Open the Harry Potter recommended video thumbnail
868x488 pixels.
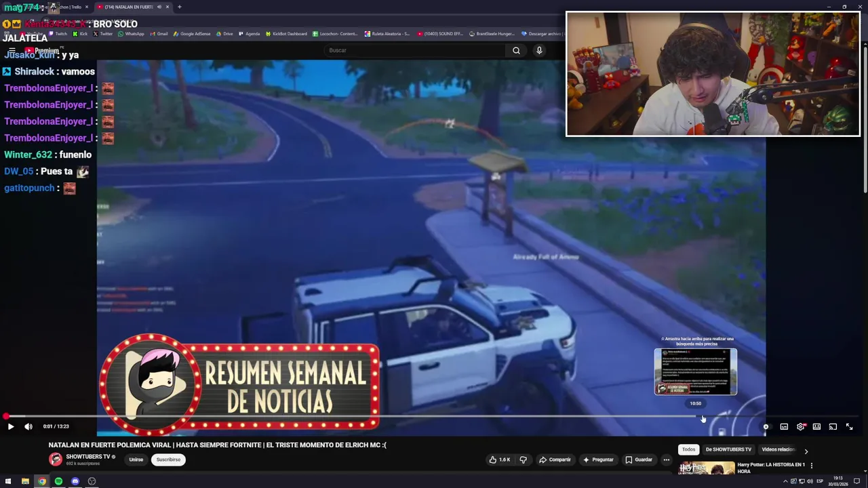(x=707, y=468)
